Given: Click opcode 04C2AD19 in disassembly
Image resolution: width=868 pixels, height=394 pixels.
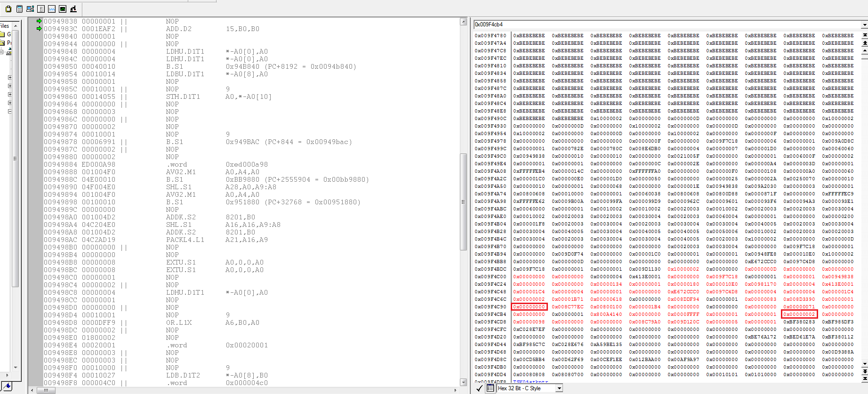Looking at the screenshot, I should (99, 240).
